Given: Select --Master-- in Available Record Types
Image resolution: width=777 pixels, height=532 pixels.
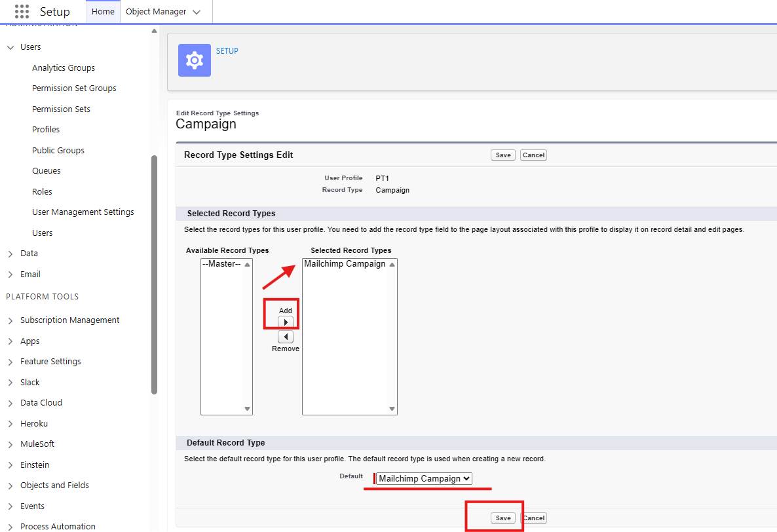Looking at the screenshot, I should [221, 264].
